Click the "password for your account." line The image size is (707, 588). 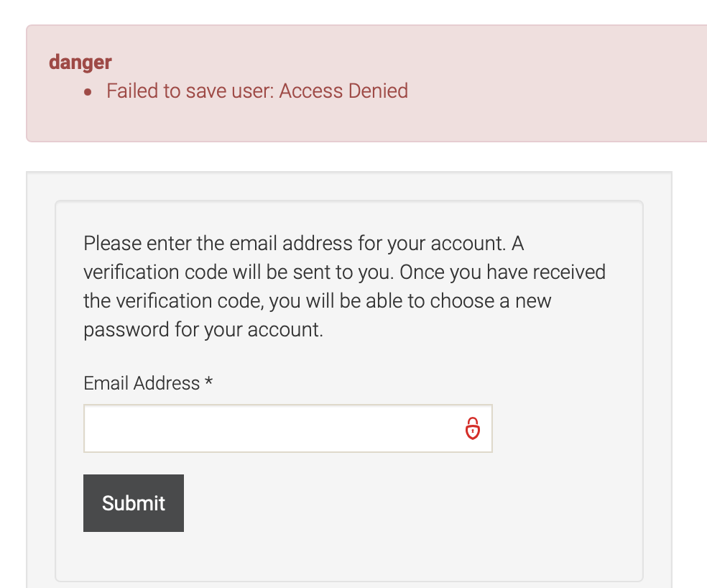pyautogui.click(x=203, y=330)
